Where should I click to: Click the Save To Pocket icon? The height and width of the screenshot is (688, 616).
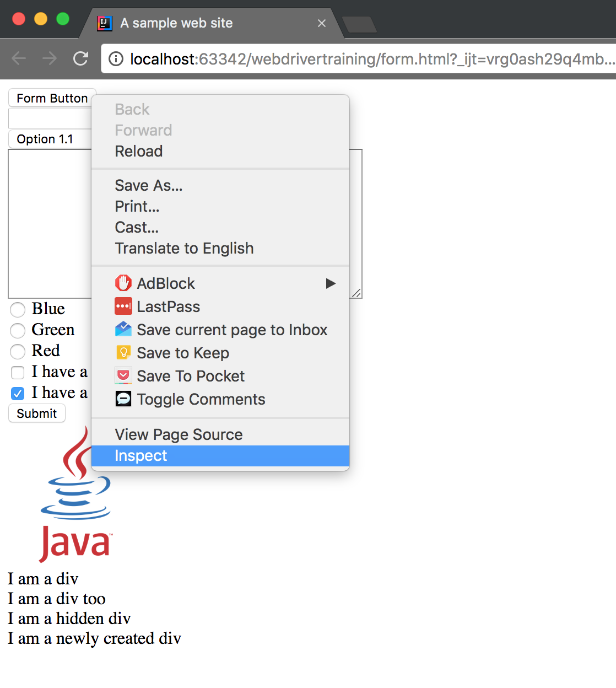coord(123,376)
